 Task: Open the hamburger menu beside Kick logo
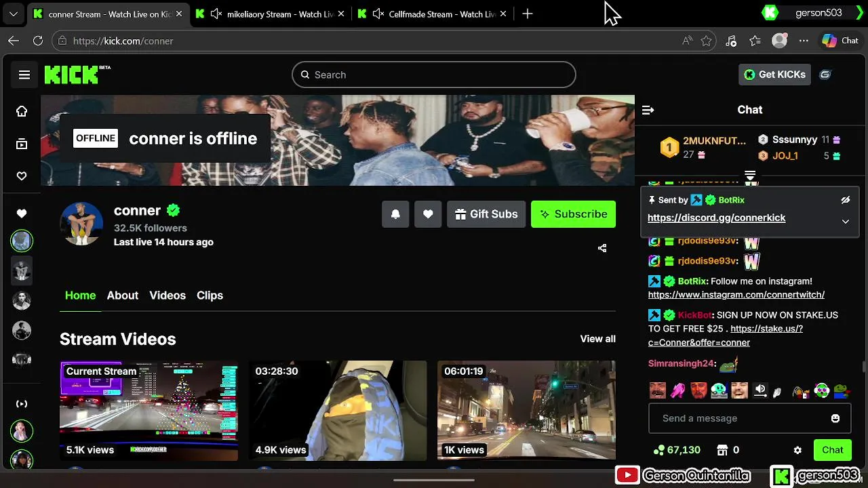(x=24, y=75)
